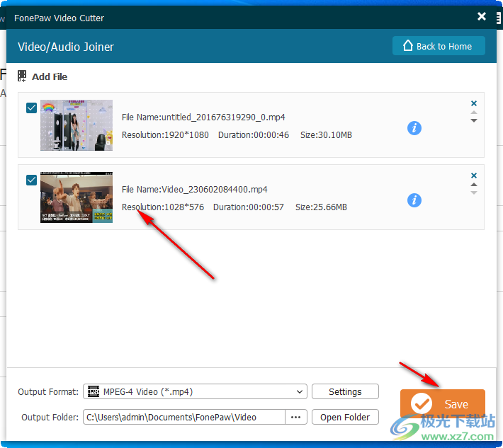Uncheck the Video_230602084400.mp4 checkbox
This screenshot has width=503, height=448.
pyautogui.click(x=31, y=180)
